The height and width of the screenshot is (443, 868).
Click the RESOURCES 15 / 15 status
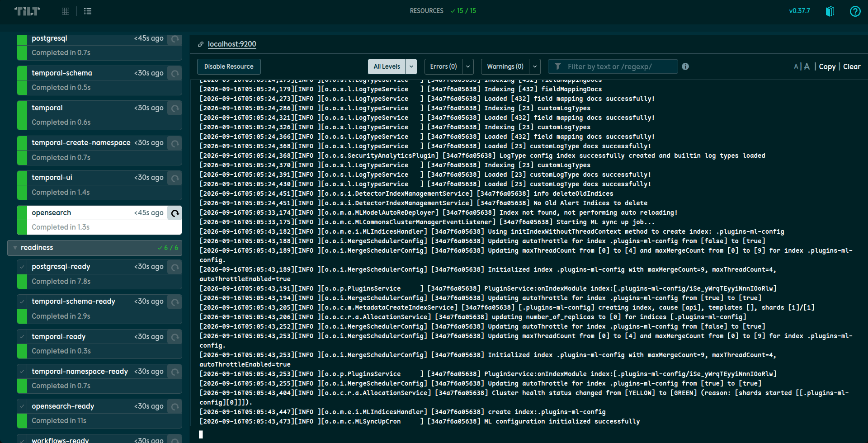point(443,11)
